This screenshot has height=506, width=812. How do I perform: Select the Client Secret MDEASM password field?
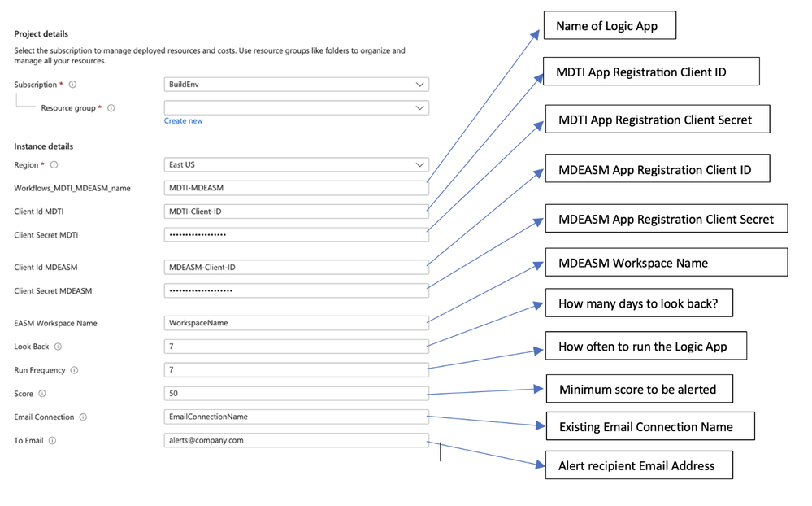(x=296, y=290)
